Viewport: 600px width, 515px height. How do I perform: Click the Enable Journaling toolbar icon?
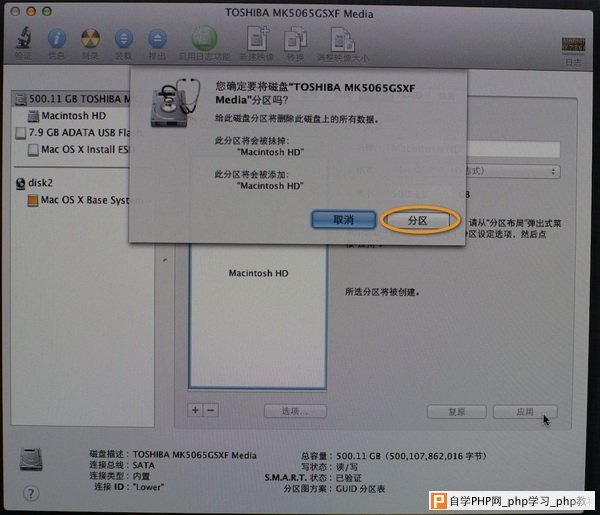coord(205,38)
